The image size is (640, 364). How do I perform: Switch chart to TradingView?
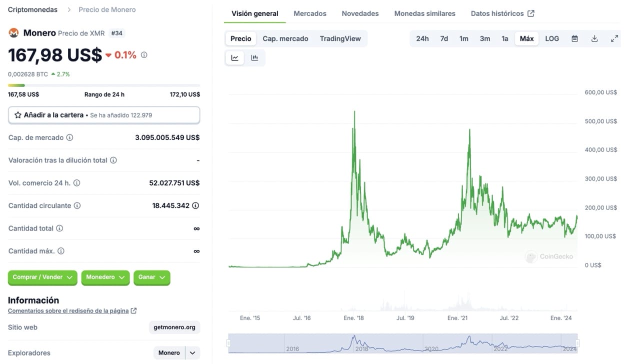[x=340, y=38]
